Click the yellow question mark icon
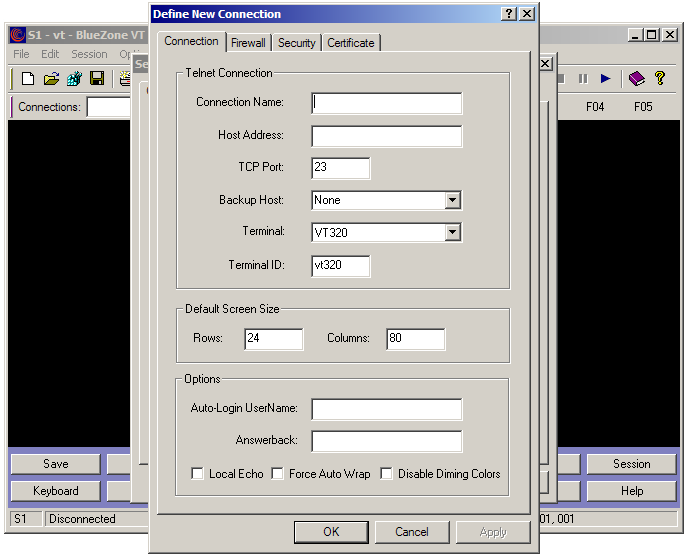This screenshot has height=555, width=687. (x=660, y=78)
